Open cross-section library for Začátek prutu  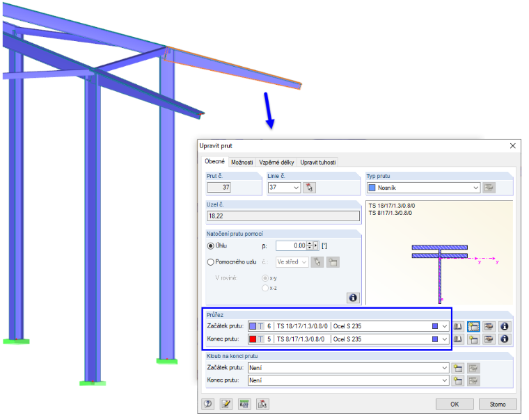click(x=457, y=326)
